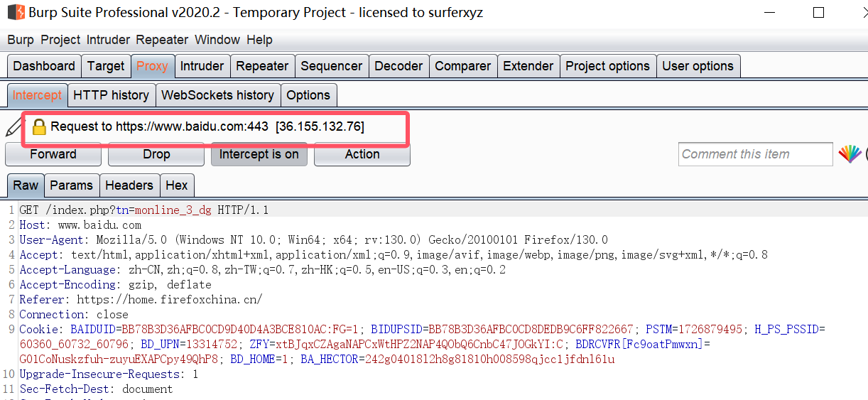Click the Accept-Encoding: gzip, deflate line

tap(115, 285)
